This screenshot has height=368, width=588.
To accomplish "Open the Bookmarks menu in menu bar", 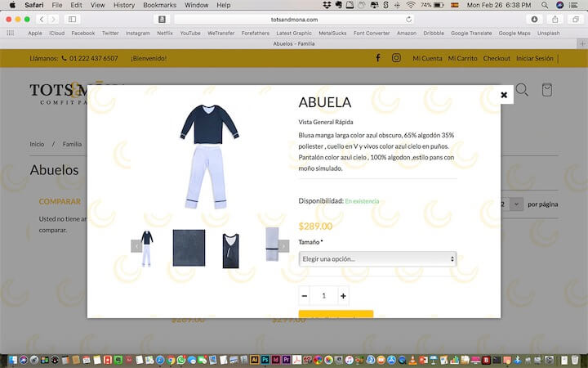I will (159, 5).
